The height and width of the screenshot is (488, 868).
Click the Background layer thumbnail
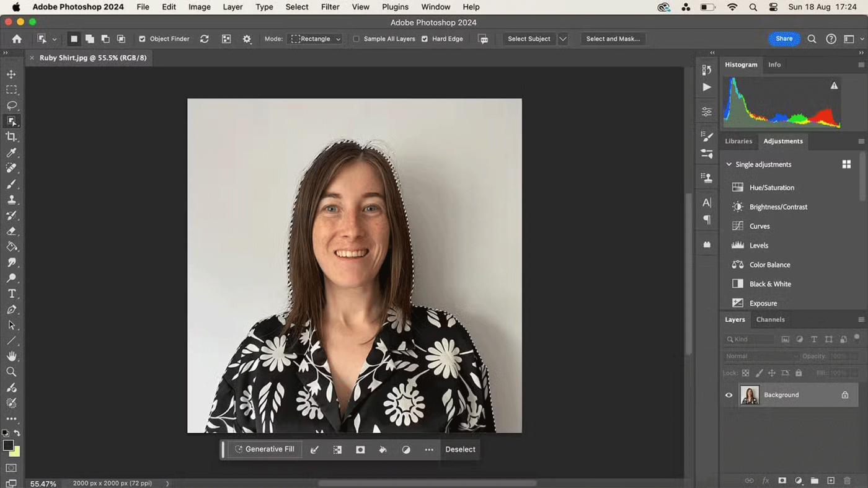[750, 395]
